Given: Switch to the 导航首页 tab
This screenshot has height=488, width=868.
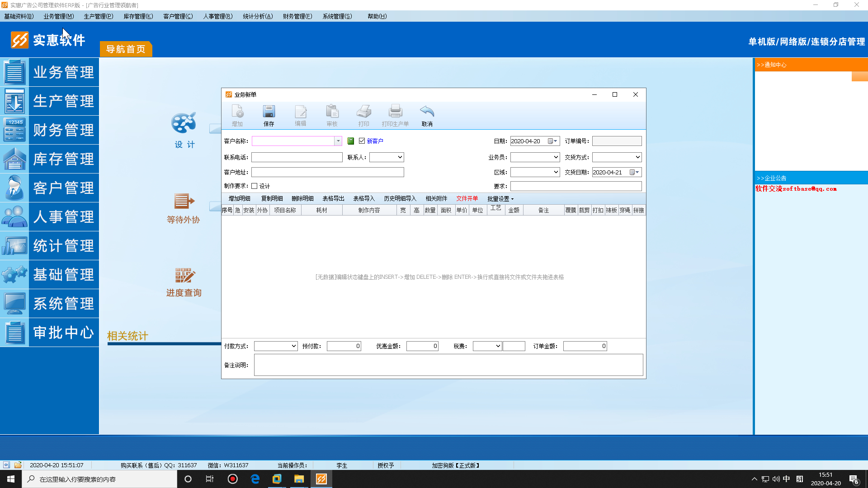Looking at the screenshot, I should point(126,49).
